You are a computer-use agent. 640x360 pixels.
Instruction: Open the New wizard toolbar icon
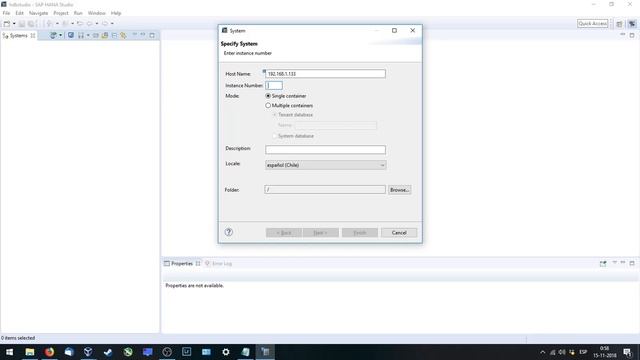click(x=7, y=24)
